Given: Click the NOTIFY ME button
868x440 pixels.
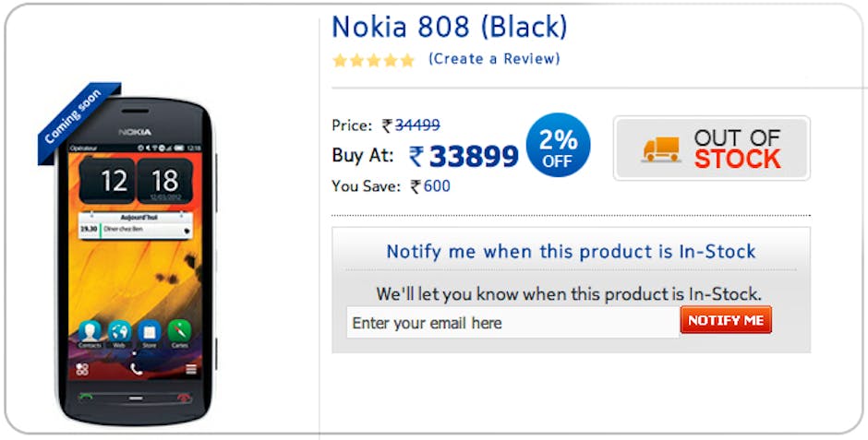Looking at the screenshot, I should pos(726,320).
